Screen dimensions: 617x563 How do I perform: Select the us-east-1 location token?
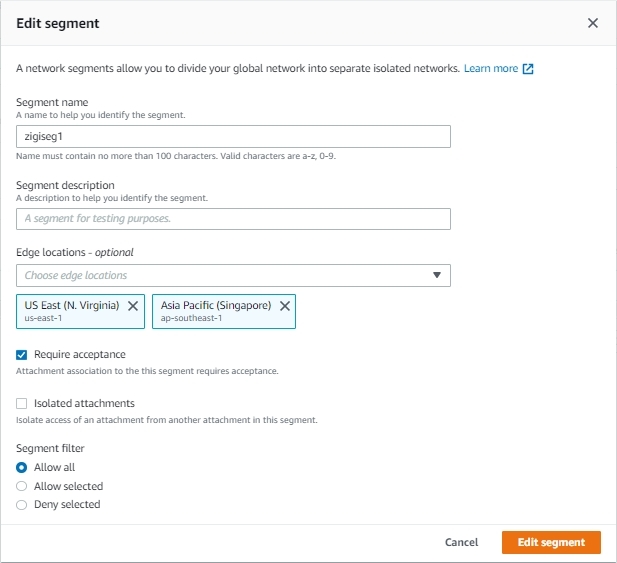click(80, 311)
